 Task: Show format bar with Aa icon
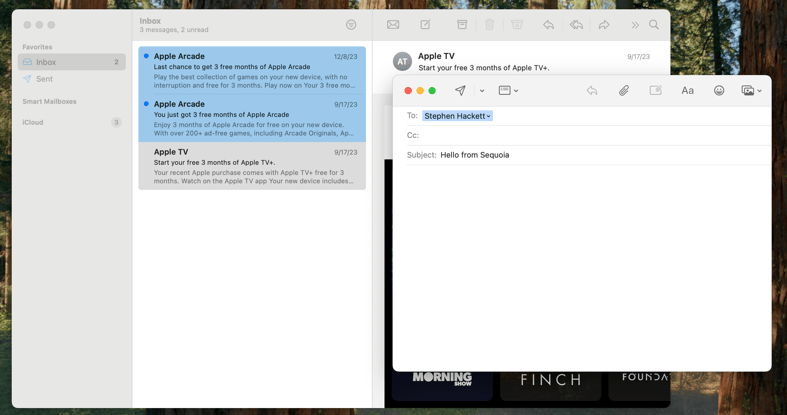point(687,90)
